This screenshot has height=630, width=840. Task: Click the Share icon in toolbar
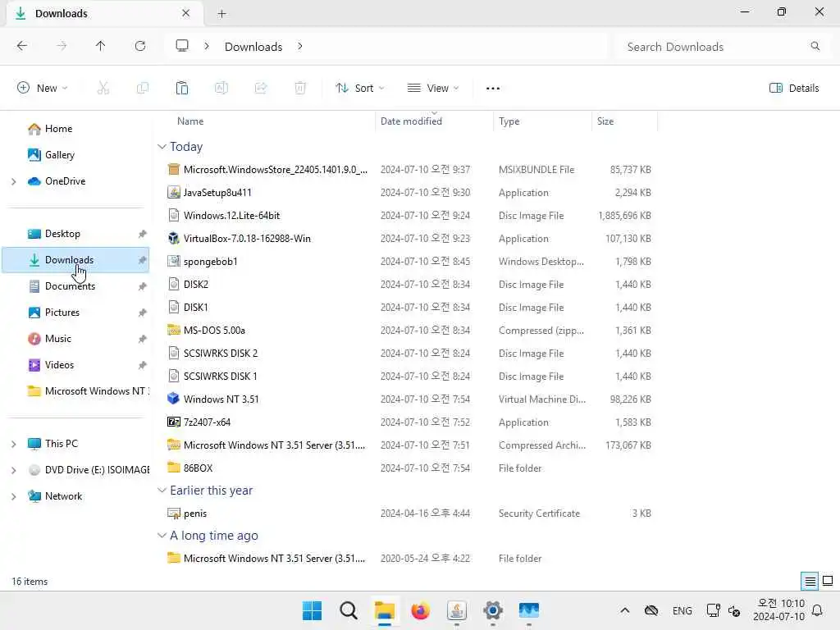coord(261,88)
